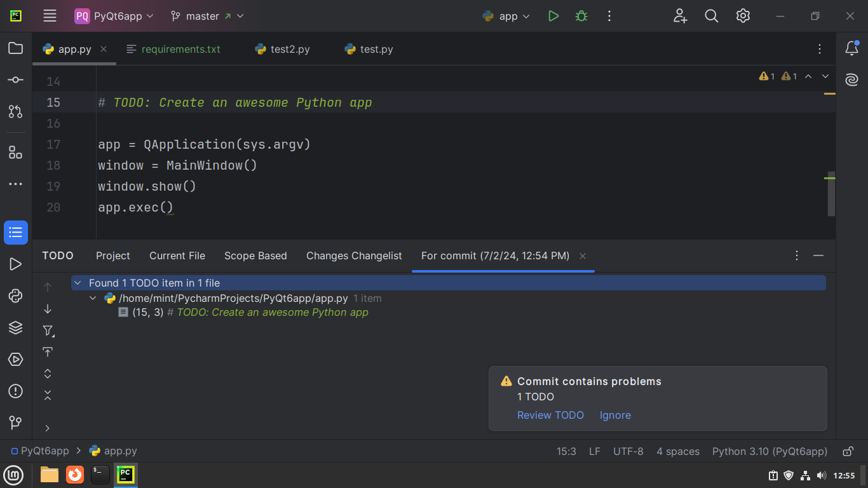Image resolution: width=868 pixels, height=488 pixels.
Task: Open Git tool window icon
Action: (15, 423)
